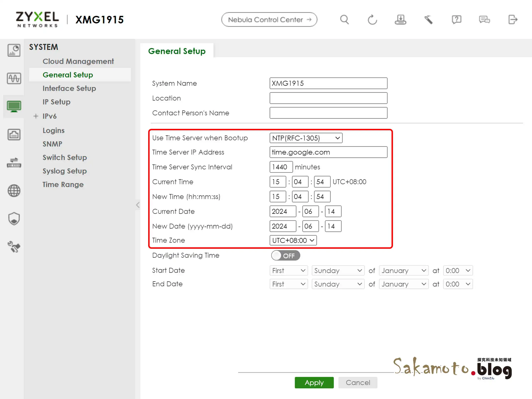532x399 pixels.
Task: Click the search magnifier icon in header
Action: click(344, 20)
